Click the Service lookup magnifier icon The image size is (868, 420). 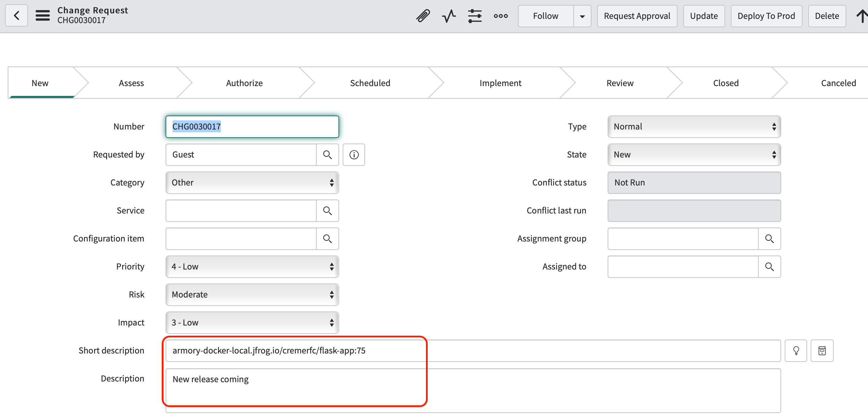[327, 211]
